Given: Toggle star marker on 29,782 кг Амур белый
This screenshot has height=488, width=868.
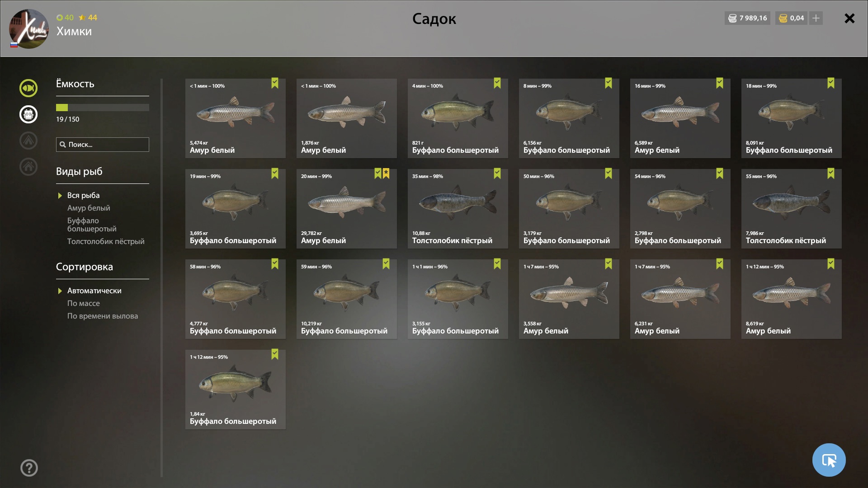Looking at the screenshot, I should tap(386, 174).
